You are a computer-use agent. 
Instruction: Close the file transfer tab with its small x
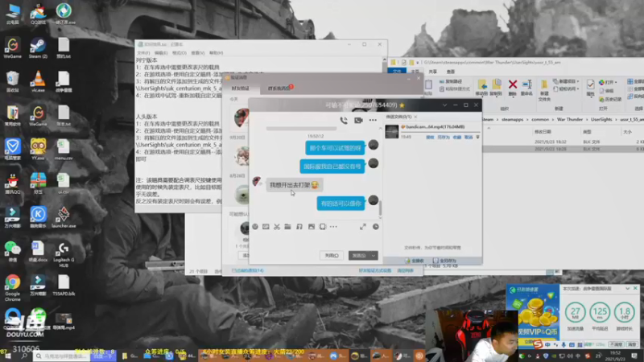415,117
